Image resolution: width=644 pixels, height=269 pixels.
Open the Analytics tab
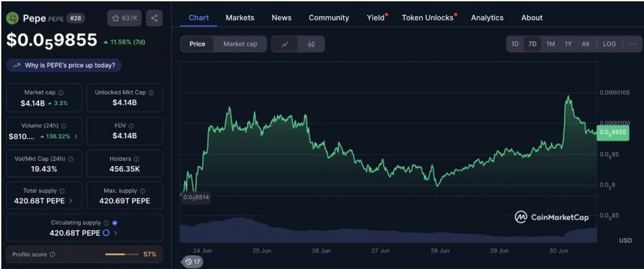[487, 18]
